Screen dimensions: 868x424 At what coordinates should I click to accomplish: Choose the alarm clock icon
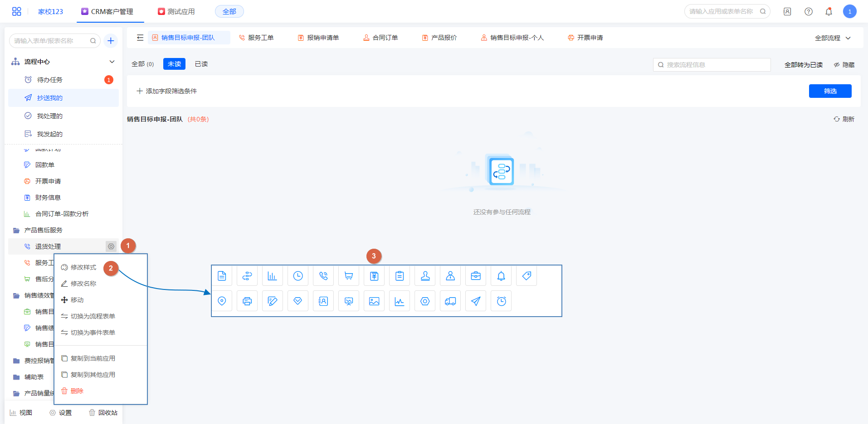[501, 301]
